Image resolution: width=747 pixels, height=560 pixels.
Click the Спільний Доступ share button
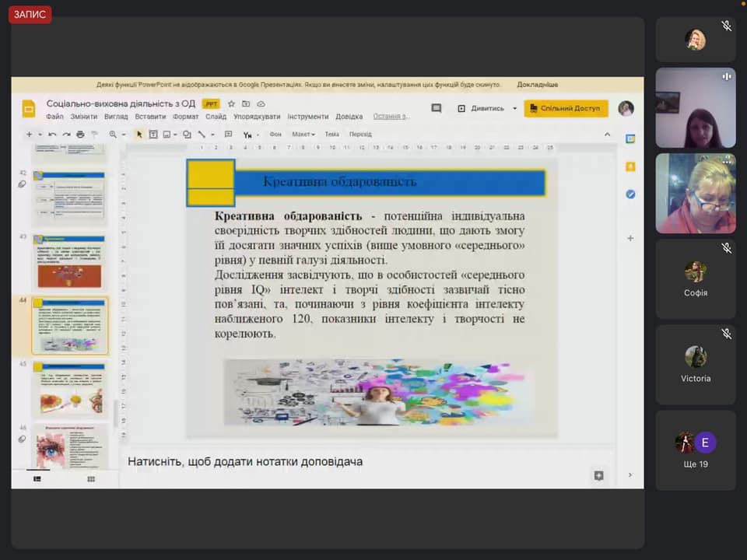(566, 108)
